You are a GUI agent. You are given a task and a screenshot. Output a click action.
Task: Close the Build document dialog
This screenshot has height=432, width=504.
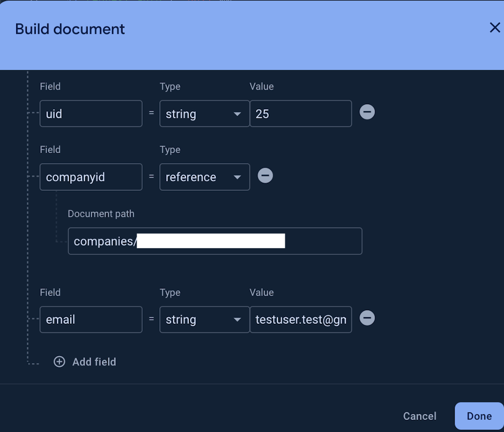(x=494, y=28)
